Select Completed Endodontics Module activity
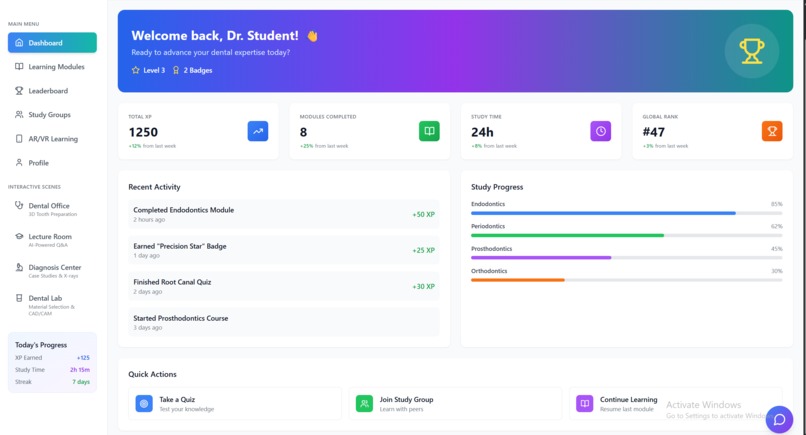This screenshot has height=435, width=806. pos(284,214)
